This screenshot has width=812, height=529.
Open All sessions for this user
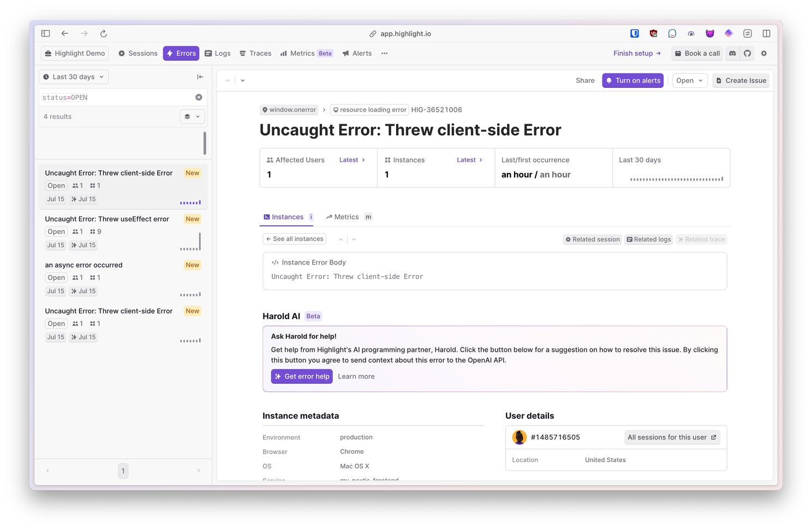pos(672,437)
